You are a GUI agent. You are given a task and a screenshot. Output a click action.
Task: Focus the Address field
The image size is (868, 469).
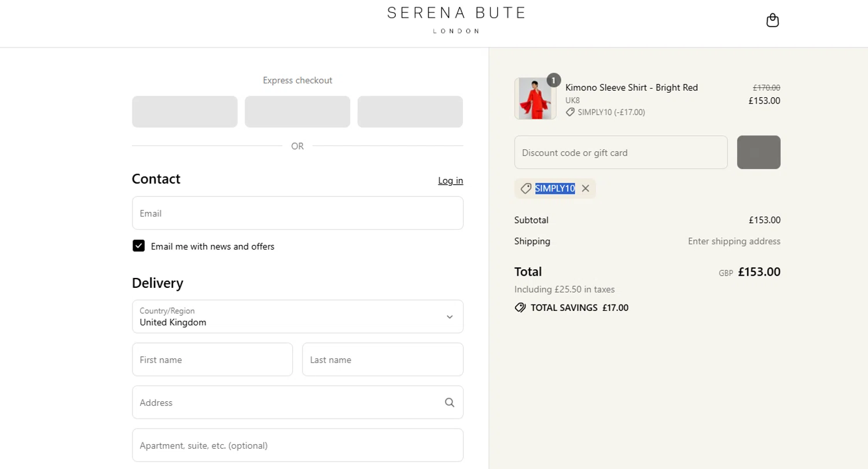tap(297, 402)
